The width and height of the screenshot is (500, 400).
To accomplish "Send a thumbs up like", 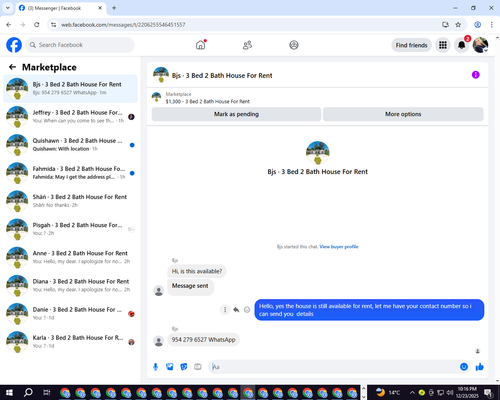I will [479, 367].
